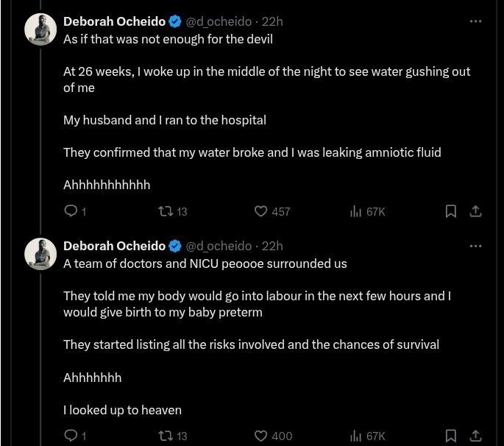504x446 pixels.
Task: Reply to the 'NICU' tweet
Action: 71,436
